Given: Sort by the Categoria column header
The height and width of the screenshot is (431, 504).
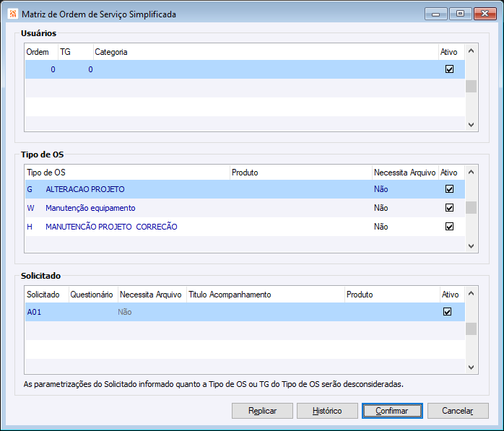Looking at the screenshot, I should pos(264,52).
